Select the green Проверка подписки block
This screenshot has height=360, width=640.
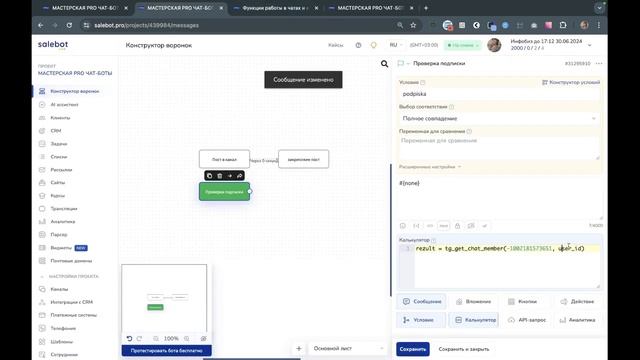[x=224, y=191]
